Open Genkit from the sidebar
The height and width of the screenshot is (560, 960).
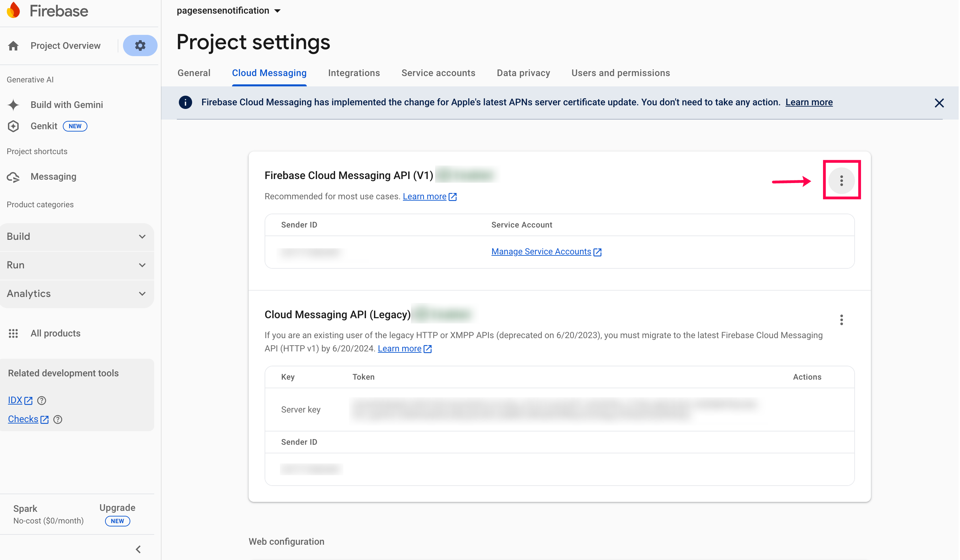tap(44, 126)
